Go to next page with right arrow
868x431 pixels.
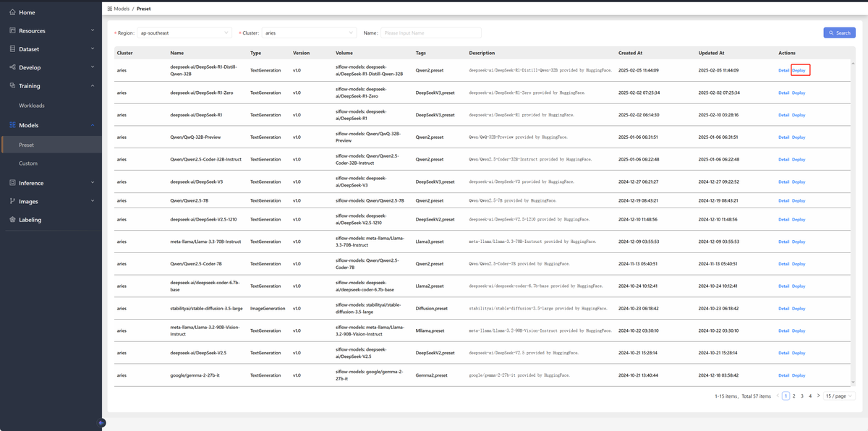(819, 396)
